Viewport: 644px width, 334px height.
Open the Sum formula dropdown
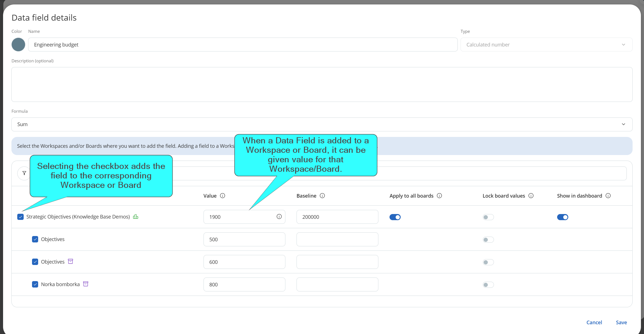point(322,124)
